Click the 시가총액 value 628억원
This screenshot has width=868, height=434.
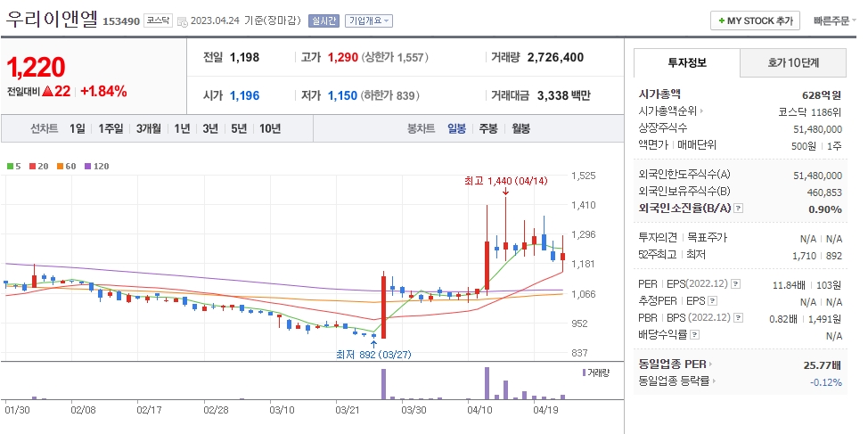pyautogui.click(x=822, y=94)
